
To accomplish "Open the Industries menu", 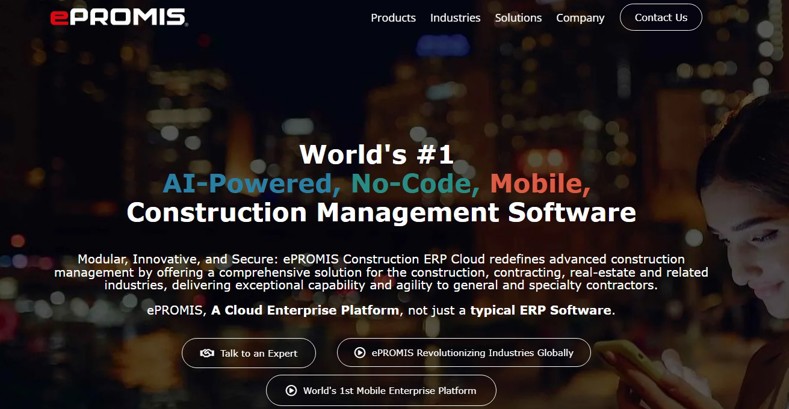I will 455,18.
